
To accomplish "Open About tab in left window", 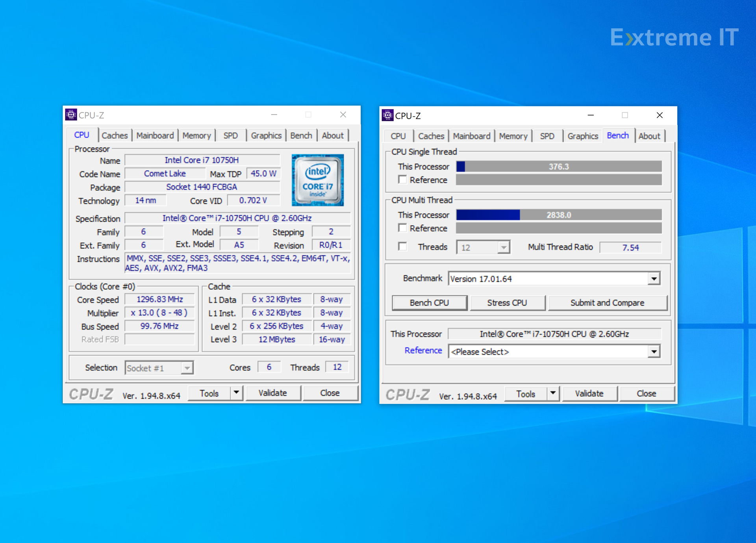I will (x=333, y=135).
